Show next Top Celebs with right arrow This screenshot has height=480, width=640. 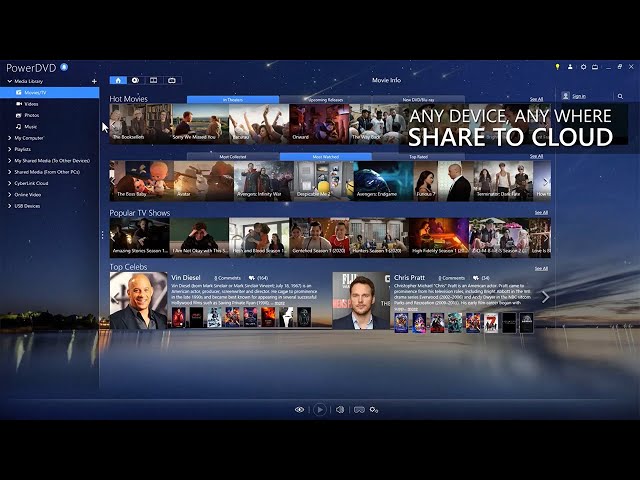(x=545, y=297)
